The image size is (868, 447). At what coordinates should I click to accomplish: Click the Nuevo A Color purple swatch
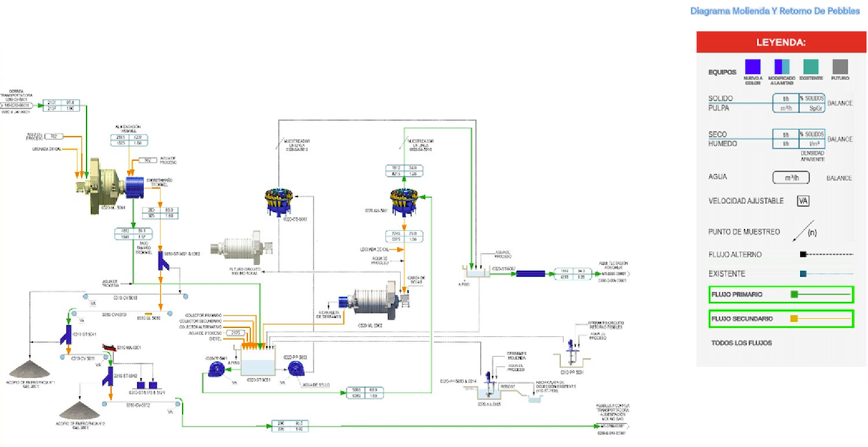point(753,67)
